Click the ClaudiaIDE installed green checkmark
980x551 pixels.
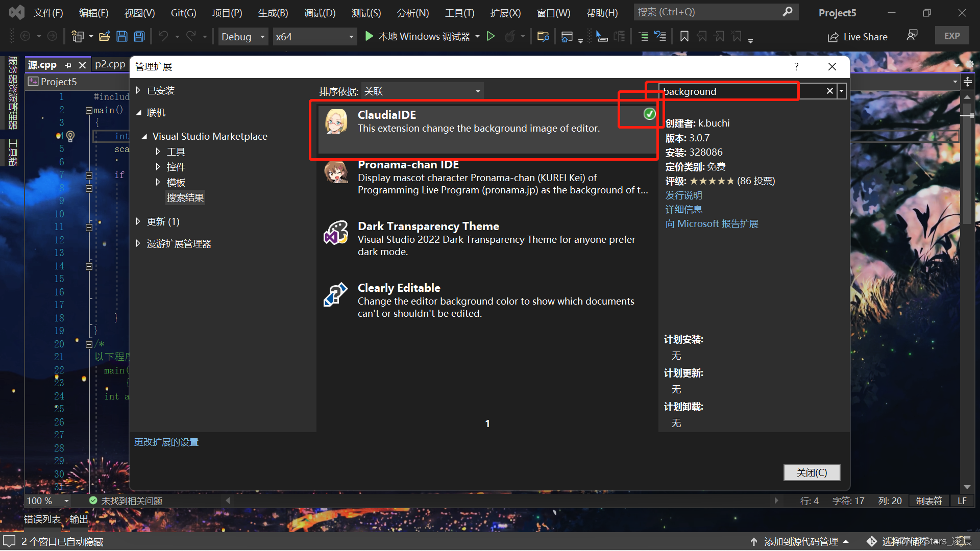click(x=649, y=114)
